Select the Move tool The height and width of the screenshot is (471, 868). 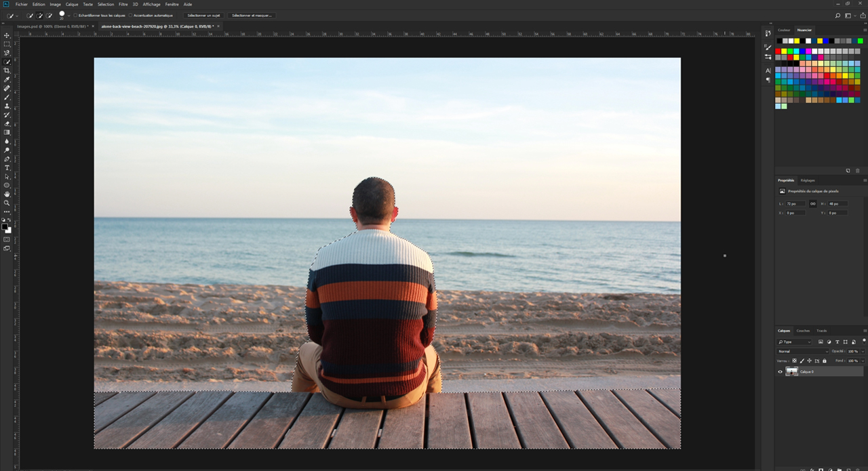[x=7, y=35]
